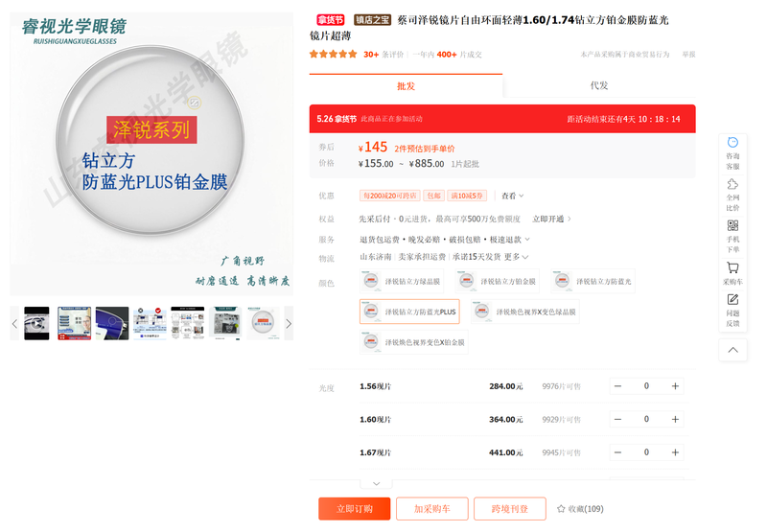767x532 pixels.
Task: Open 全网比价 price comparison
Action: click(732, 196)
